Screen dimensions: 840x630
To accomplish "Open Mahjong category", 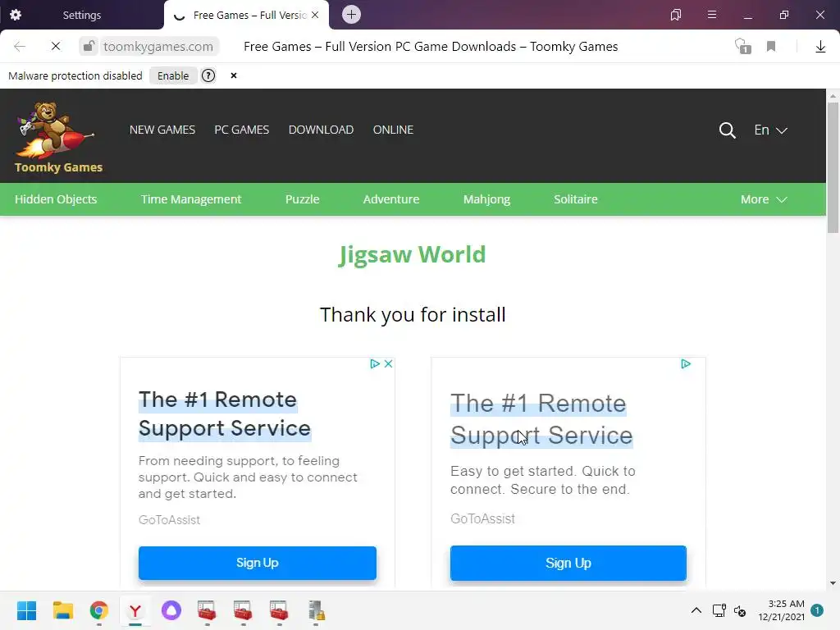I will (x=486, y=199).
